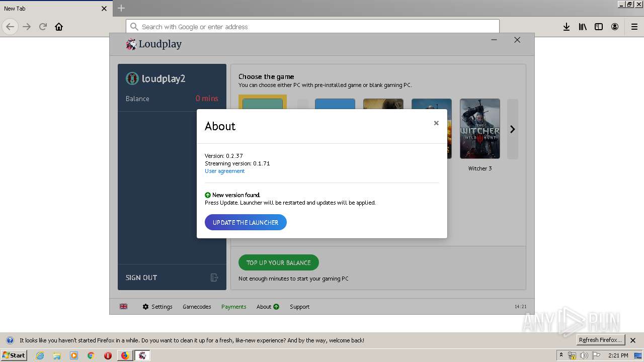Click the 2:21 PM system clock
The image size is (644, 362).
pyautogui.click(x=618, y=355)
